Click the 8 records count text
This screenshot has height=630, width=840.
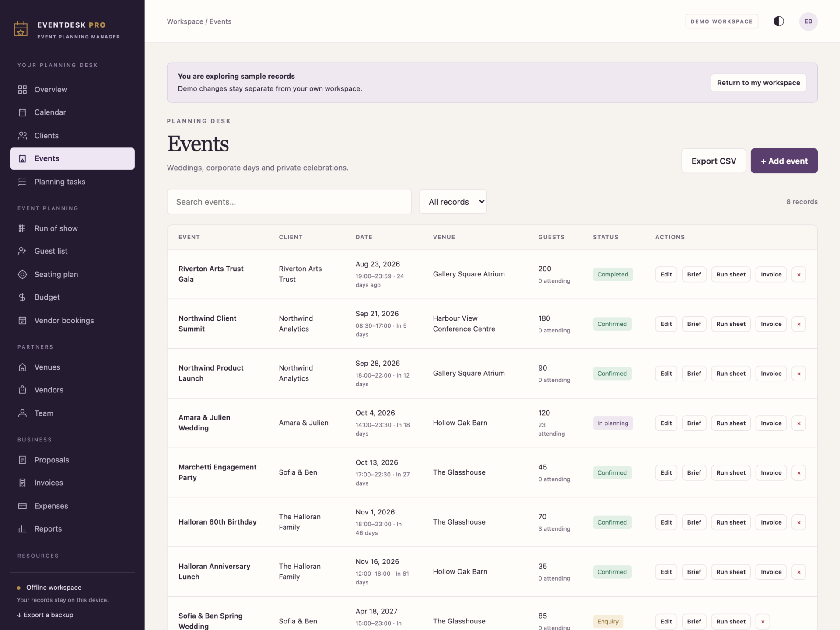[801, 202]
